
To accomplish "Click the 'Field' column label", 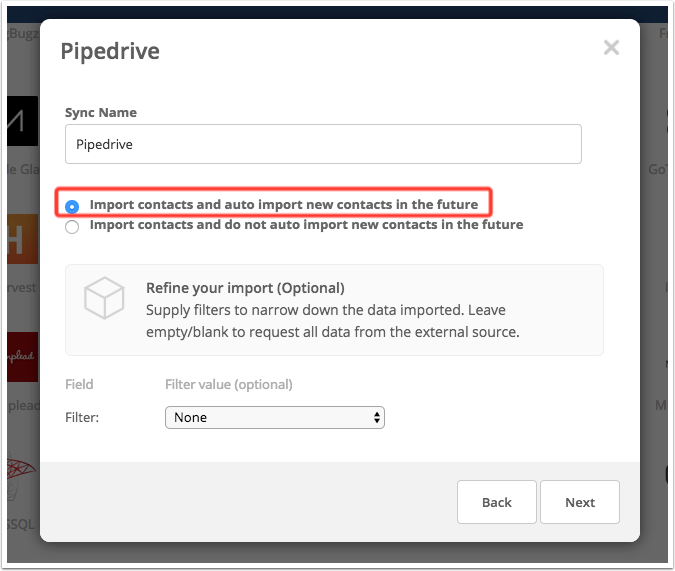I will pyautogui.click(x=79, y=384).
